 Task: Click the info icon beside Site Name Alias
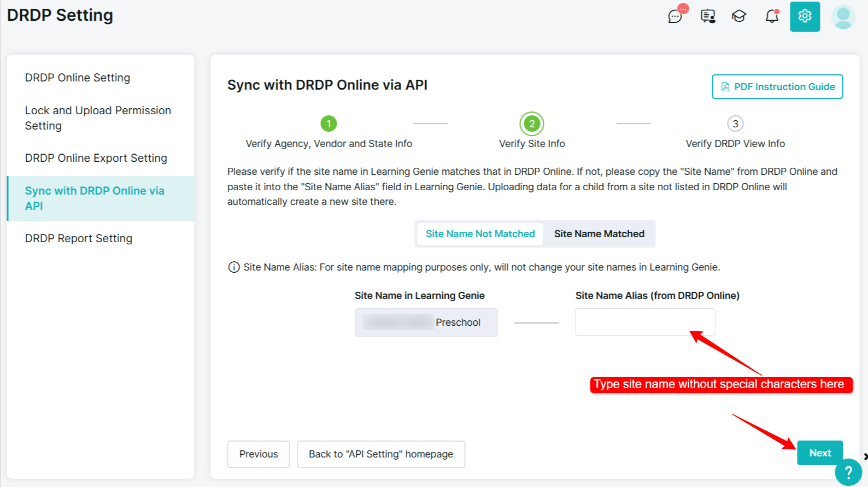(234, 267)
